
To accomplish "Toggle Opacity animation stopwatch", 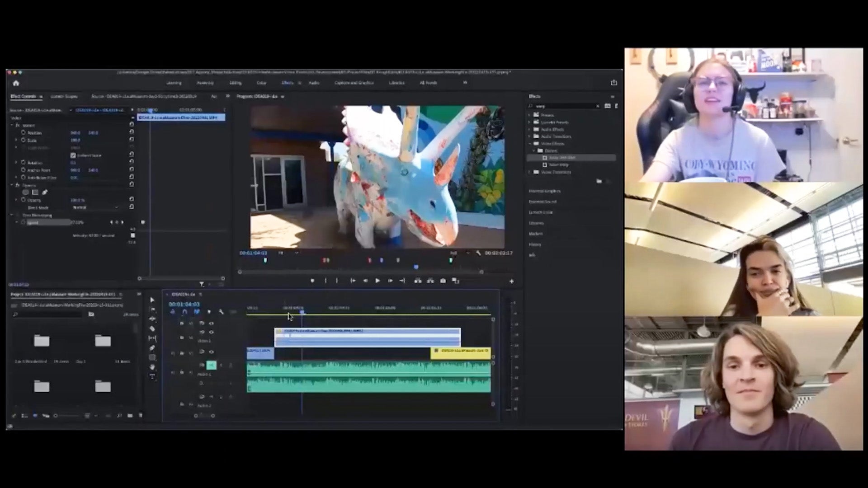I will tap(24, 200).
